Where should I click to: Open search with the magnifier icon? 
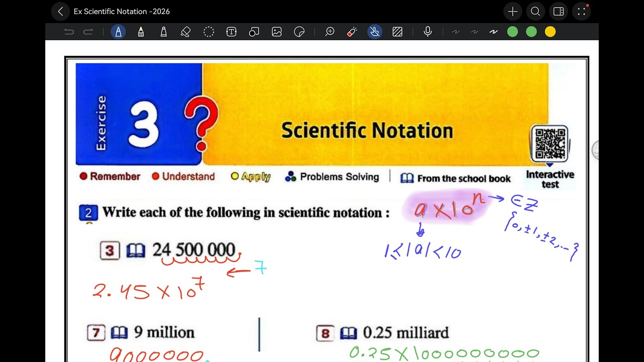click(x=535, y=12)
